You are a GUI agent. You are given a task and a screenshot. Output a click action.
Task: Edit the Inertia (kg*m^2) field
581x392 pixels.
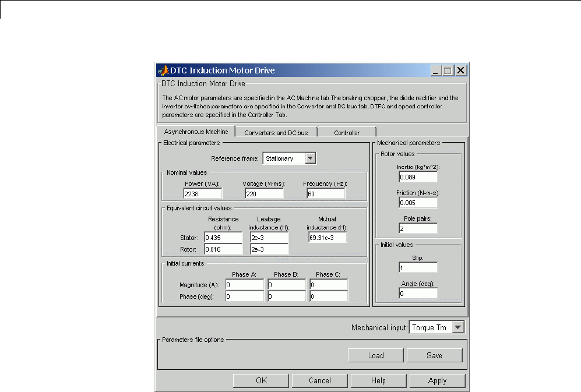tap(418, 177)
